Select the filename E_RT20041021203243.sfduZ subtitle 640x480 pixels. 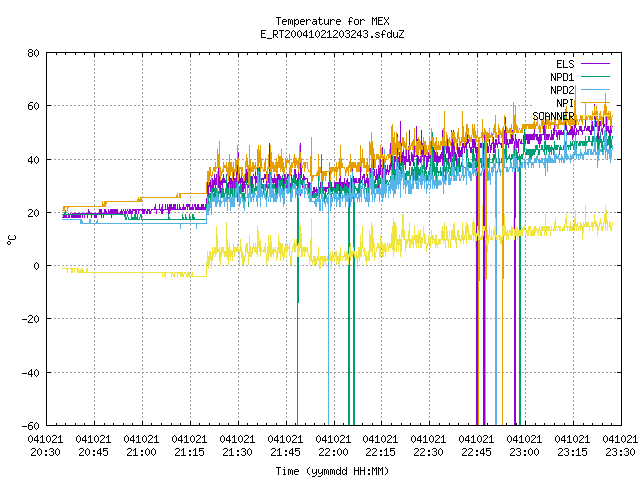coord(332,34)
